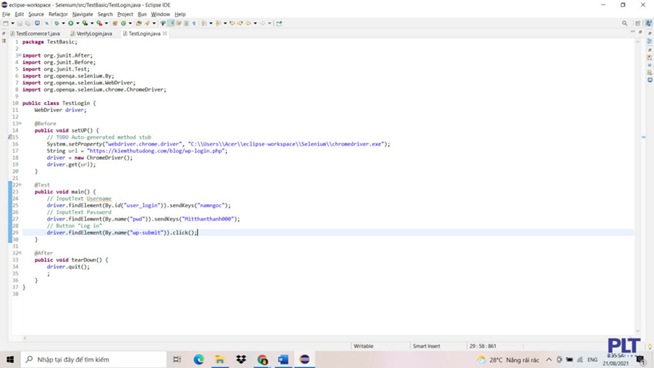654x368 pixels.
Task: Start Debug with the bug icon
Action: (56, 23)
